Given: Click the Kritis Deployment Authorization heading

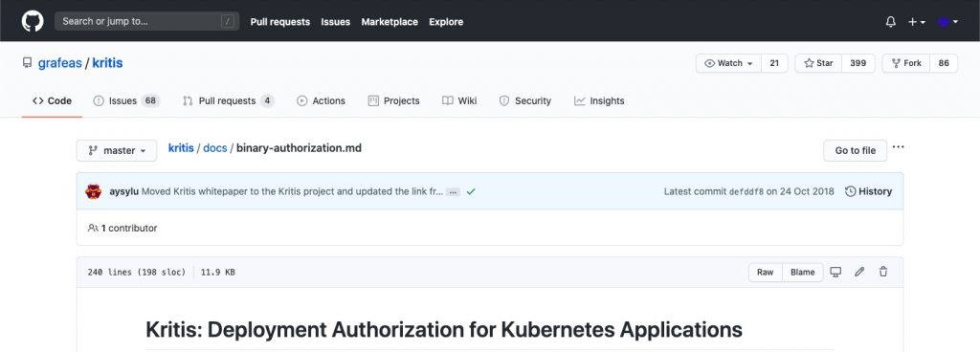Looking at the screenshot, I should coord(444,330).
